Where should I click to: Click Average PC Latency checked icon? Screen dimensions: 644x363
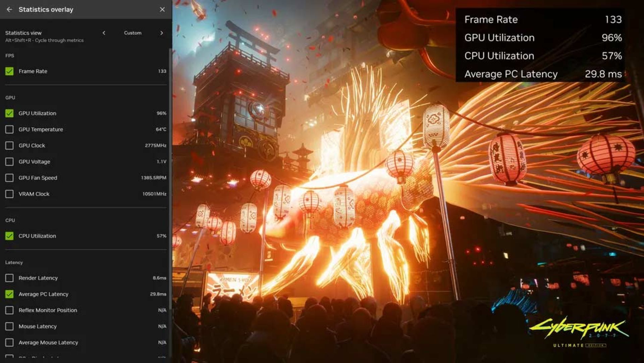point(9,294)
